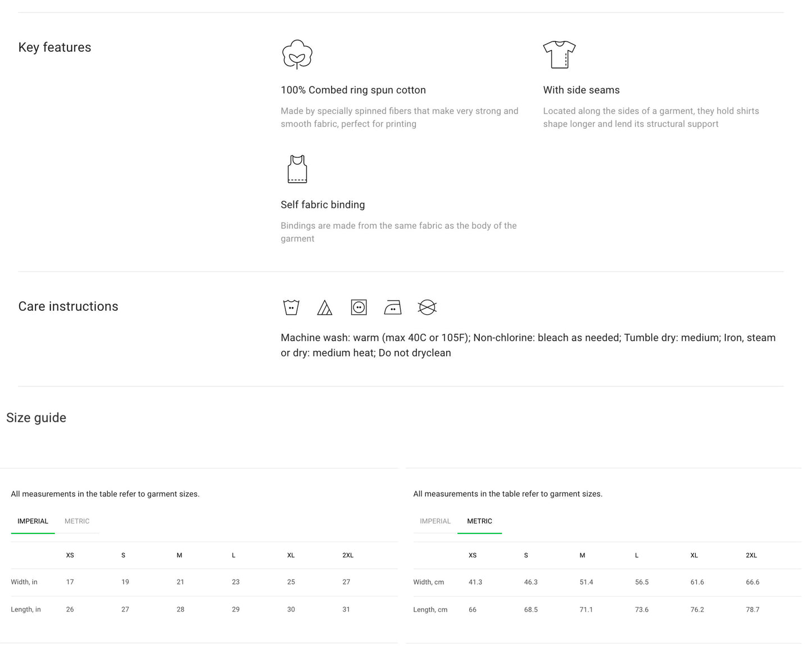This screenshot has width=812, height=652.
Task: Select Imperial tab in left size table
Action: pyautogui.click(x=33, y=521)
